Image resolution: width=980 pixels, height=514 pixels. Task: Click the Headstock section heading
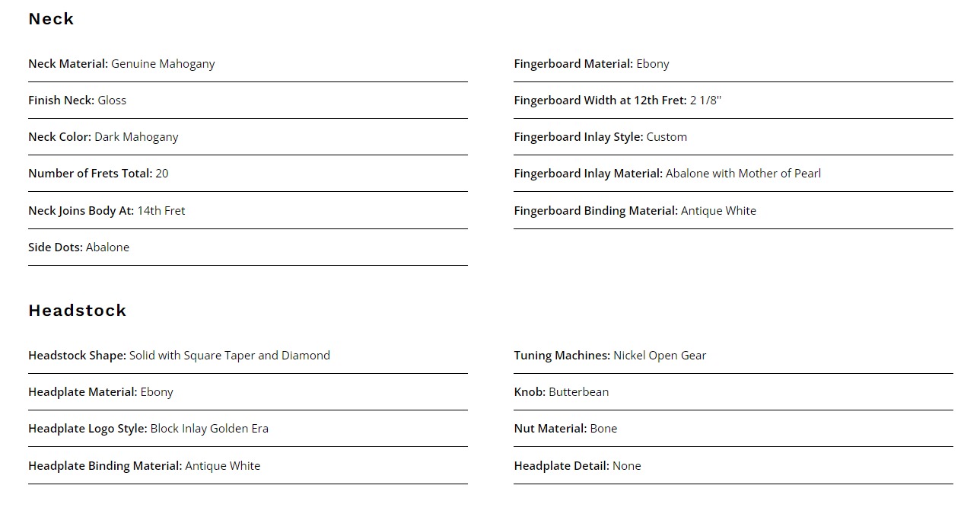click(77, 311)
